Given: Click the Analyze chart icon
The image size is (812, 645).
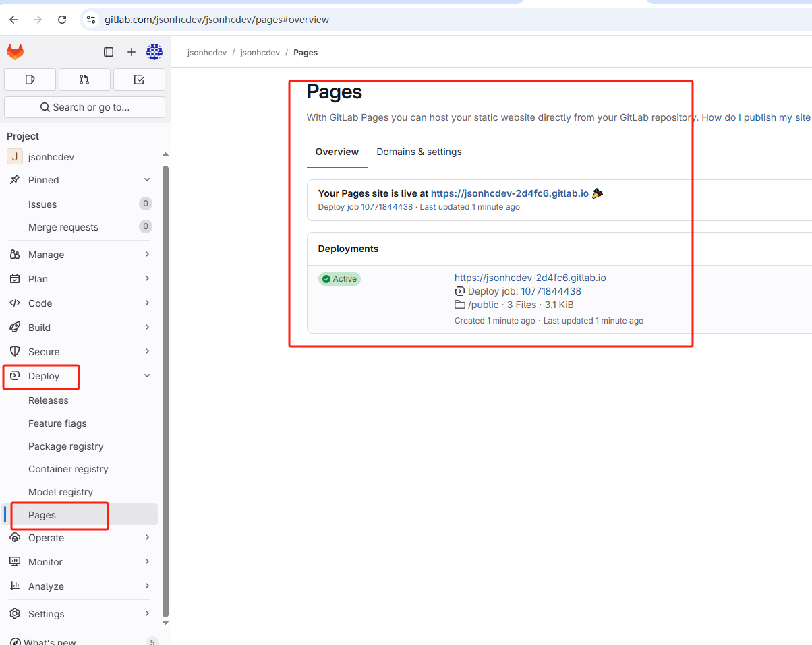Looking at the screenshot, I should 15,586.
